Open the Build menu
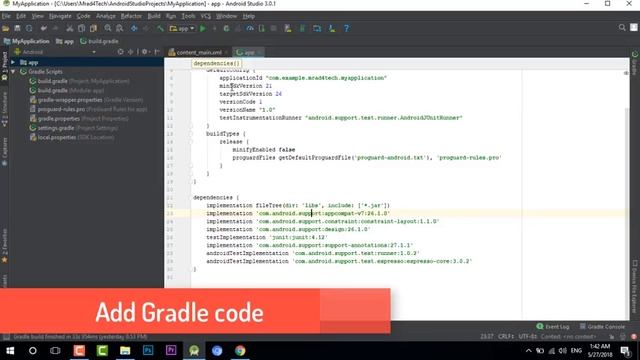 (x=154, y=16)
